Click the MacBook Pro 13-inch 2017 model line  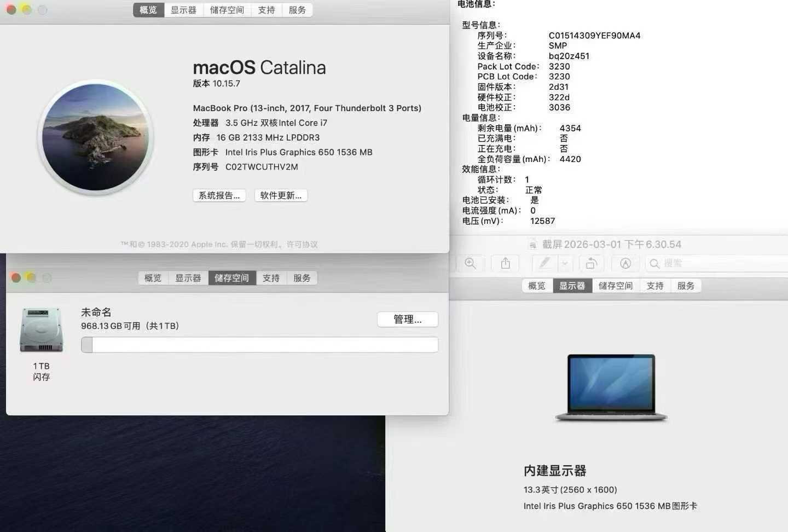point(307,108)
